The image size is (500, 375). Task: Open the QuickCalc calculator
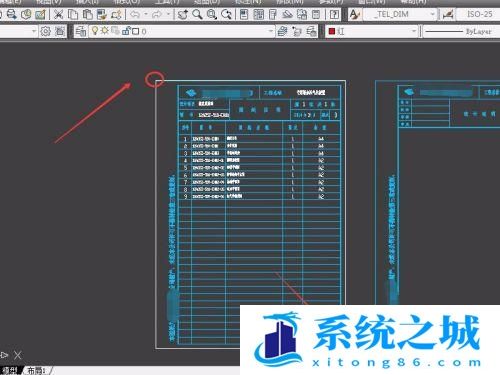point(316,14)
